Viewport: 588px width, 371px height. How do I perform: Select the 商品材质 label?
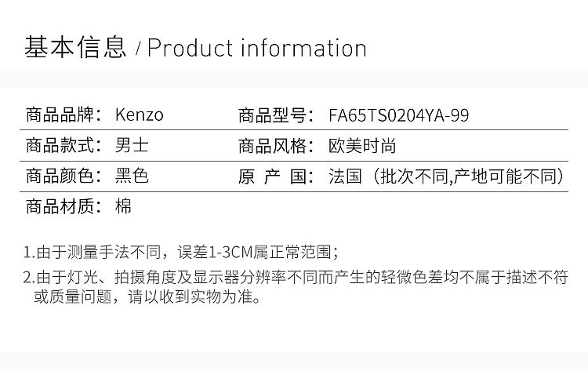64,207
